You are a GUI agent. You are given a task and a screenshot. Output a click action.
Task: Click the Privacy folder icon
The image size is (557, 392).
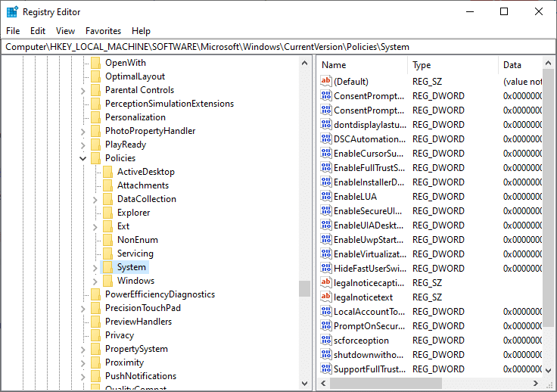coord(95,335)
